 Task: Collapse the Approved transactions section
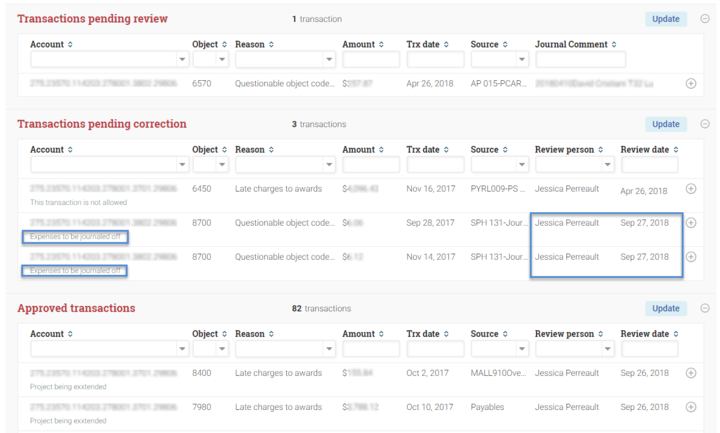705,308
